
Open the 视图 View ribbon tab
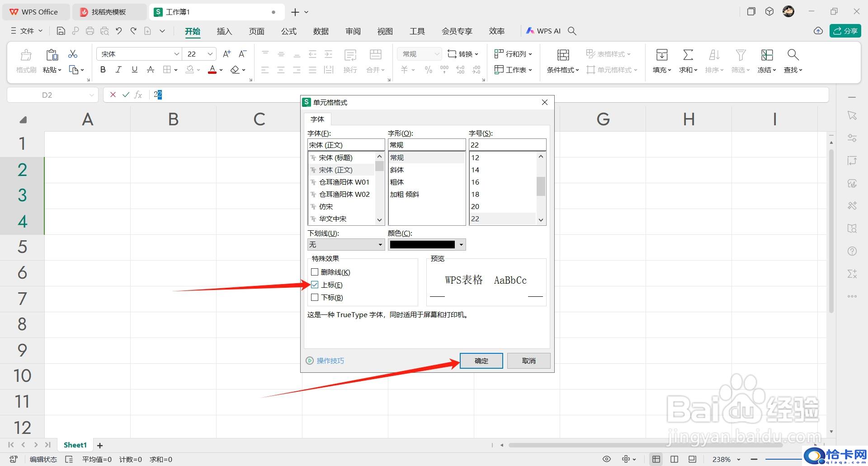(385, 31)
